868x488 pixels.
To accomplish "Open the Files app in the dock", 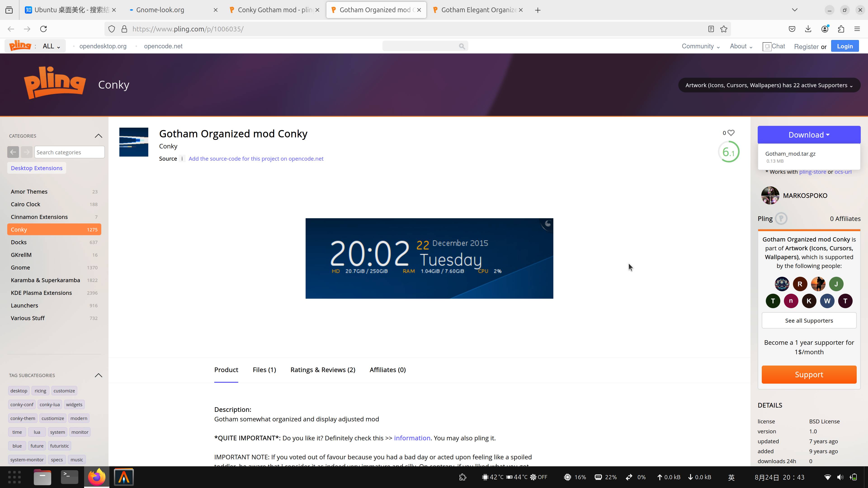I will (42, 477).
